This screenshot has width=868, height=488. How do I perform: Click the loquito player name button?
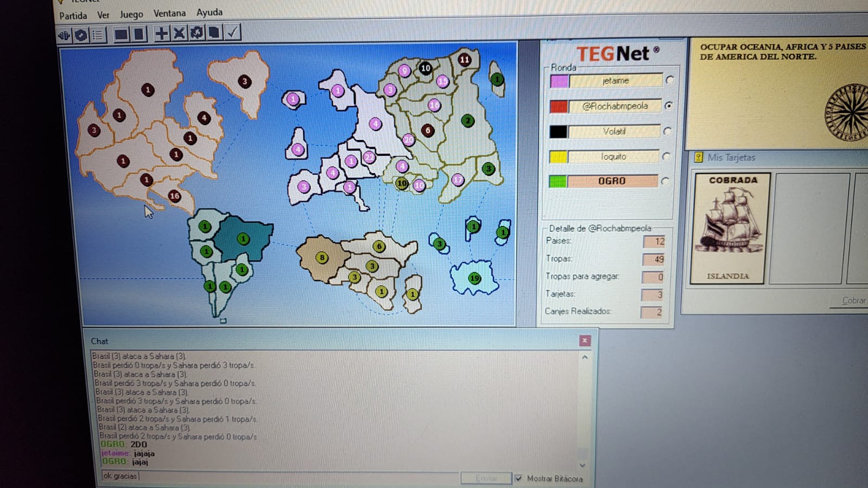point(613,156)
